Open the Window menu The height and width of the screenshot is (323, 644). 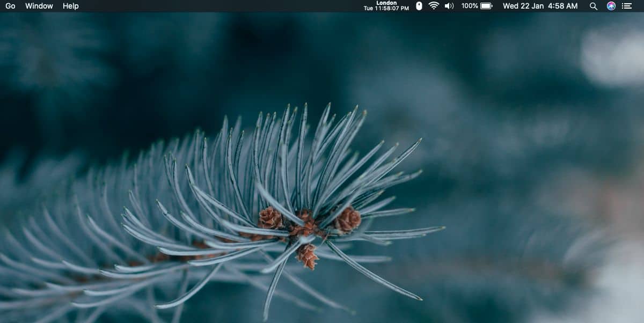39,6
